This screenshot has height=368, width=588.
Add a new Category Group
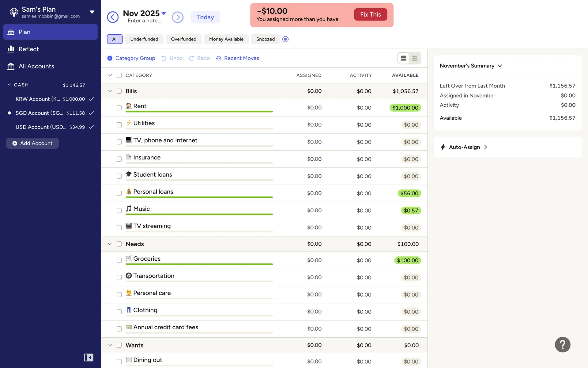(x=131, y=58)
